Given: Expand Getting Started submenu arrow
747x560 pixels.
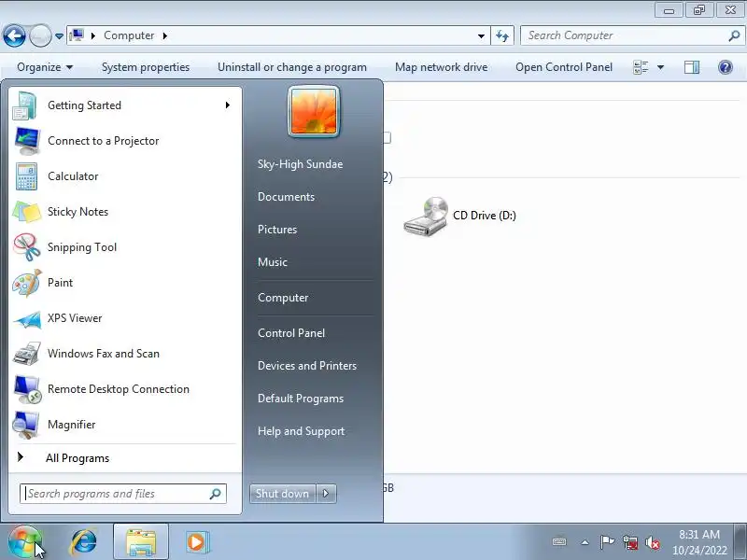Looking at the screenshot, I should 228,105.
